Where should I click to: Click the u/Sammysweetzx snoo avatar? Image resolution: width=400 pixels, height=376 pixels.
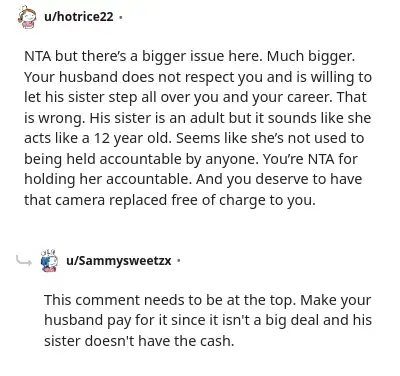pyautogui.click(x=49, y=260)
